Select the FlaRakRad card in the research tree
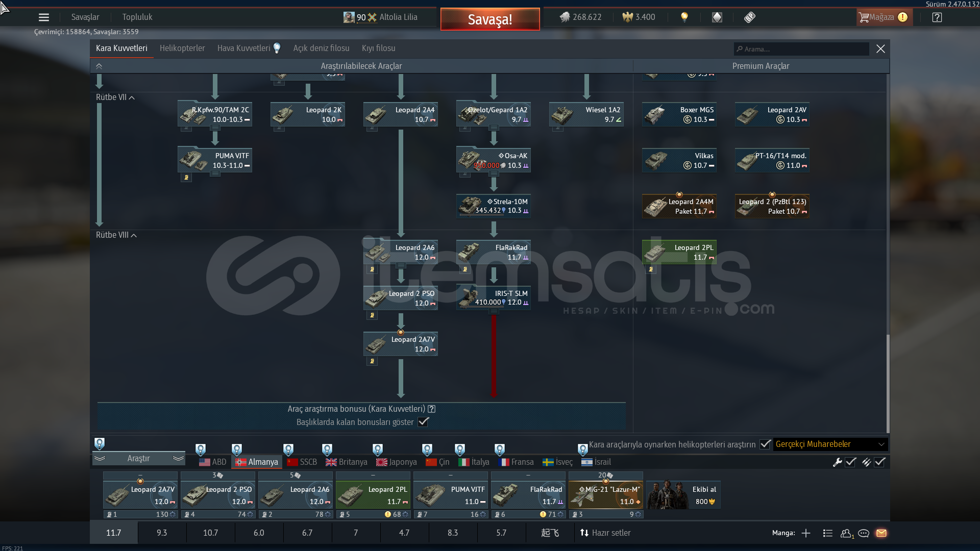Screen dimensions: 980x551 click(494, 252)
